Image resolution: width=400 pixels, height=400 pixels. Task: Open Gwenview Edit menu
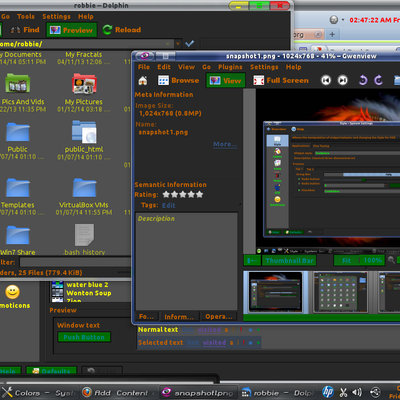click(x=164, y=67)
